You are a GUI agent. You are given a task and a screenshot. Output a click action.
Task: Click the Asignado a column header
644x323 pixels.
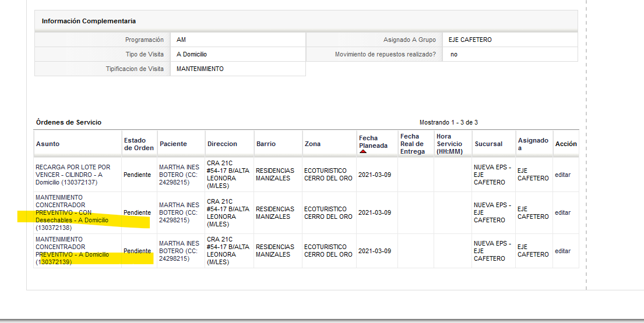[533, 144]
